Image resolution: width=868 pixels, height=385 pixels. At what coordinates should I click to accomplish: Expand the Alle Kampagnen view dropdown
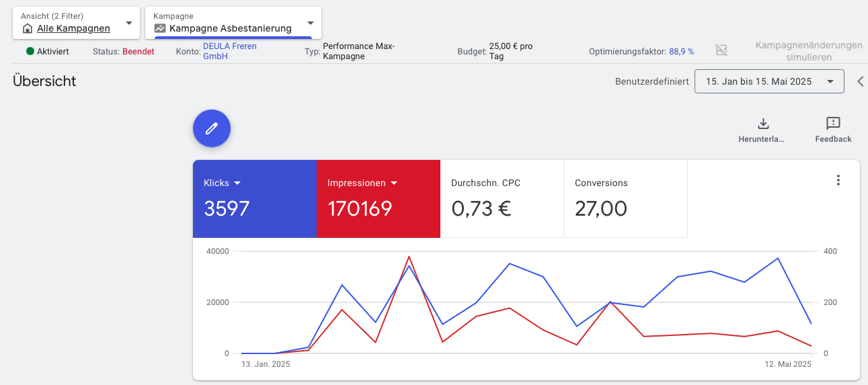pos(128,23)
